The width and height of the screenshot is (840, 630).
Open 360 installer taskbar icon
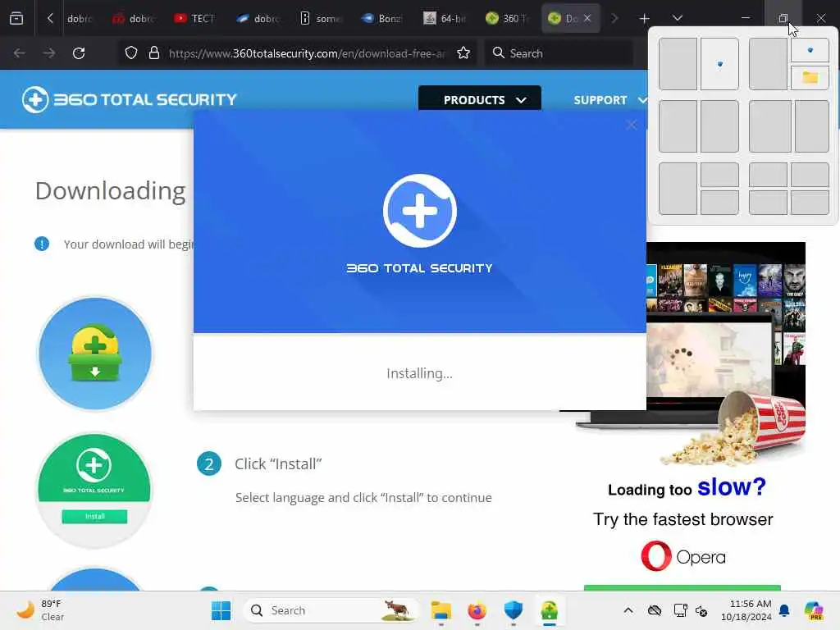pyautogui.click(x=549, y=610)
